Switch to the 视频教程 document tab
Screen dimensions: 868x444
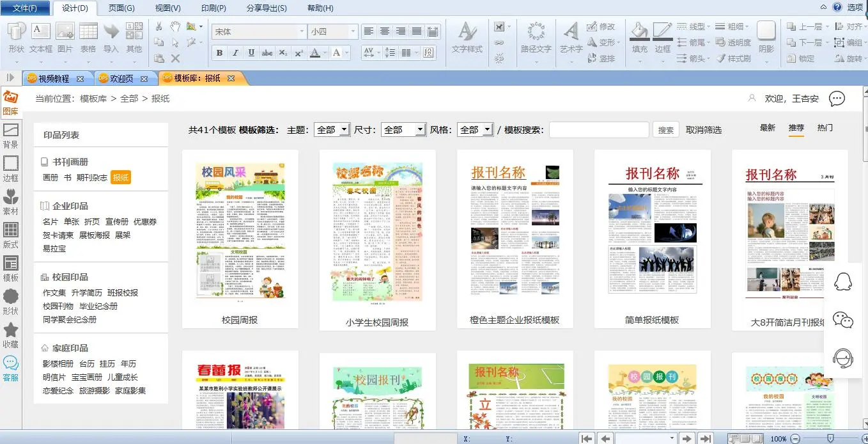[x=54, y=79]
